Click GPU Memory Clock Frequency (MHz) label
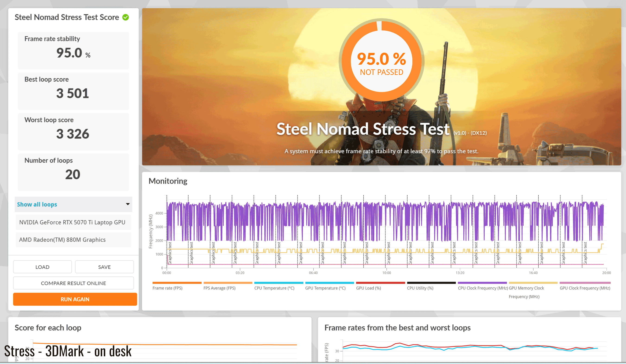The width and height of the screenshot is (626, 364). pyautogui.click(x=526, y=292)
